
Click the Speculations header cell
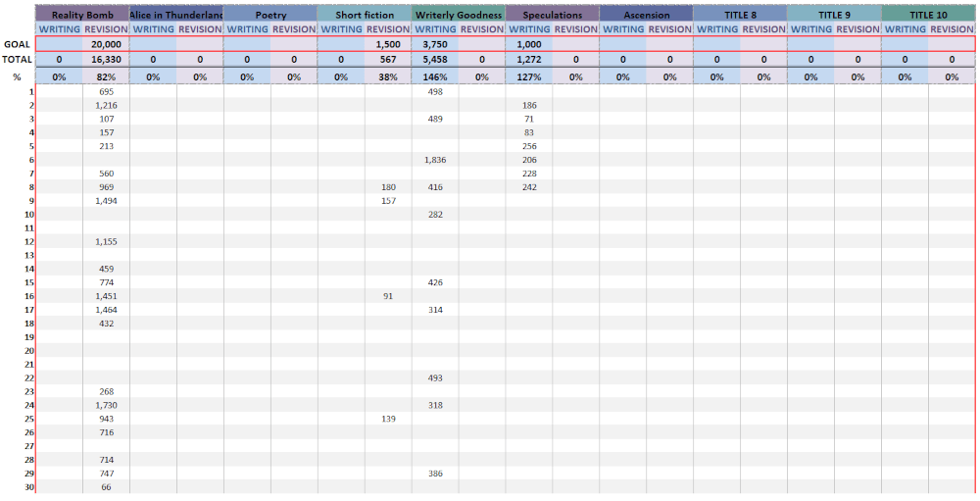(553, 15)
